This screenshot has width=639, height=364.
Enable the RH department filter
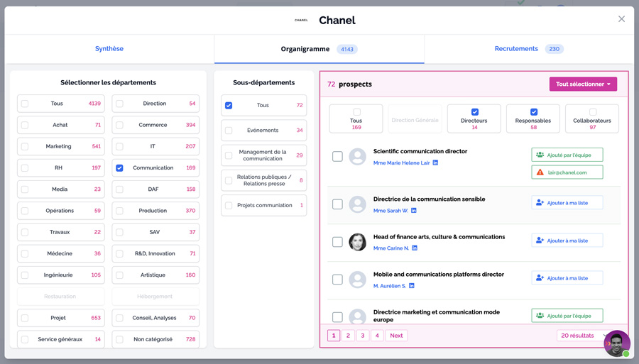point(25,167)
